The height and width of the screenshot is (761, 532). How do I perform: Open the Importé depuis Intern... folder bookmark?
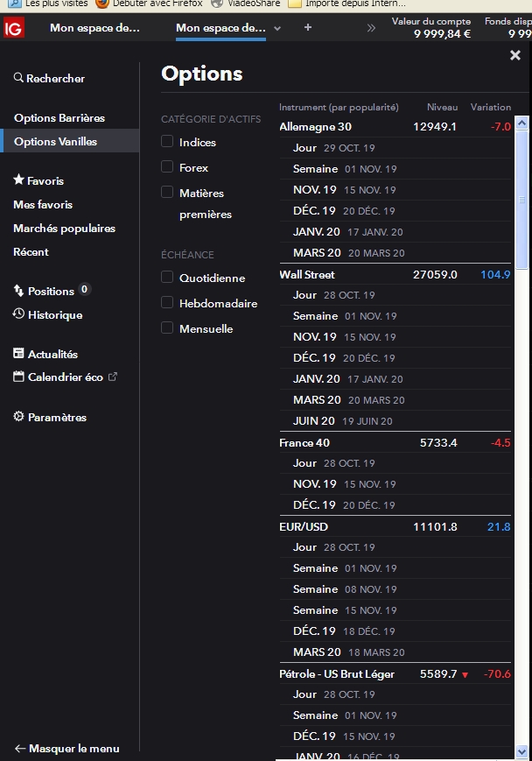click(346, 4)
